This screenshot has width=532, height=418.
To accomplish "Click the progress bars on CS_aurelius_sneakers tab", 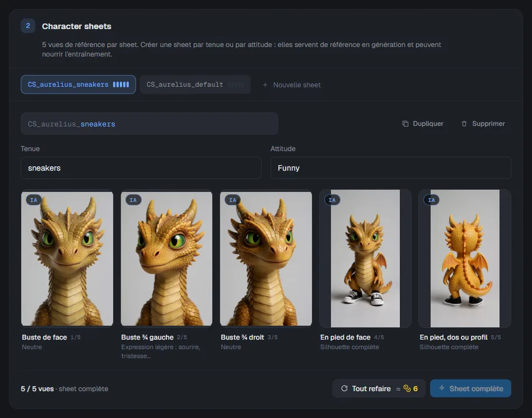I will [121, 84].
